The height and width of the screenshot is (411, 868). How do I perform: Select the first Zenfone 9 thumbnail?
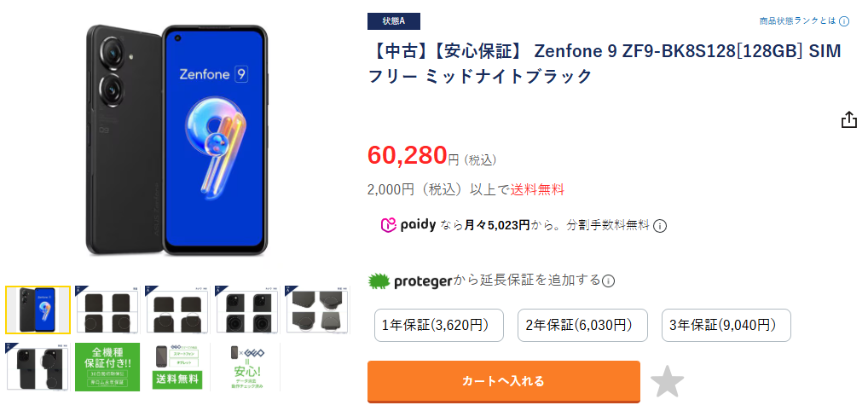point(38,310)
